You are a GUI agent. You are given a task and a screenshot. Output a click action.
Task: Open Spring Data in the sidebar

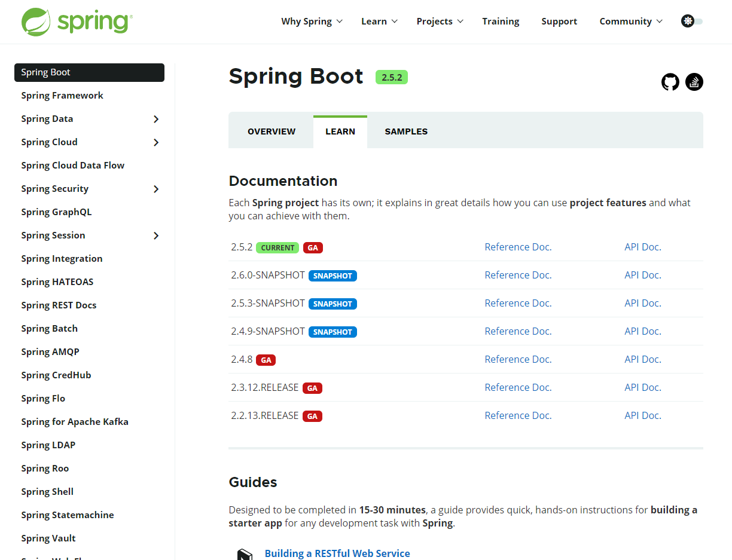click(x=47, y=119)
